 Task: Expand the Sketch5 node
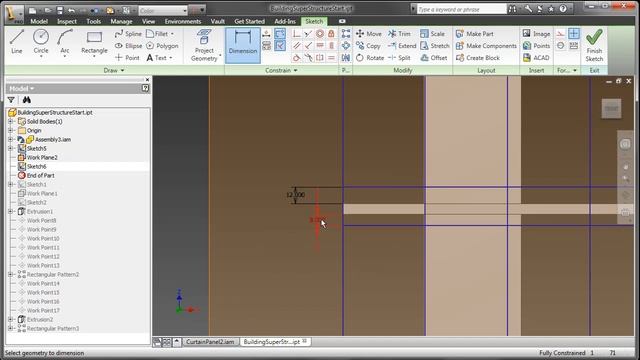[x=11, y=148]
